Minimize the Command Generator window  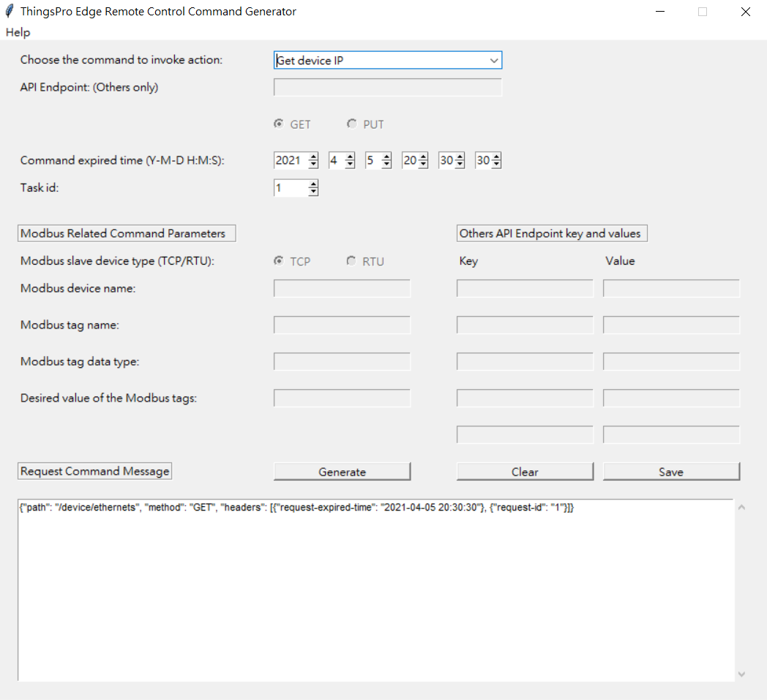[660, 11]
